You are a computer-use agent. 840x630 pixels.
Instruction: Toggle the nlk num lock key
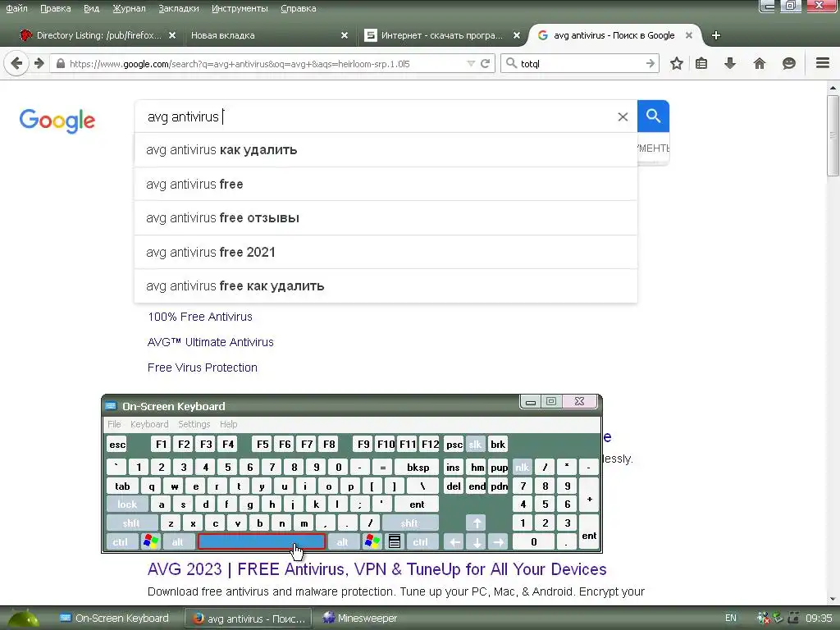pos(522,467)
